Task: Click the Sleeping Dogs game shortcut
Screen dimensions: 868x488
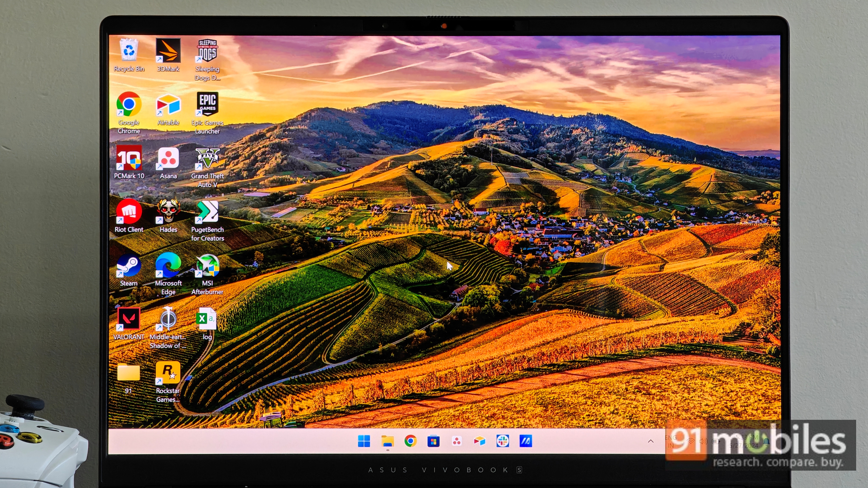Action: [207, 51]
